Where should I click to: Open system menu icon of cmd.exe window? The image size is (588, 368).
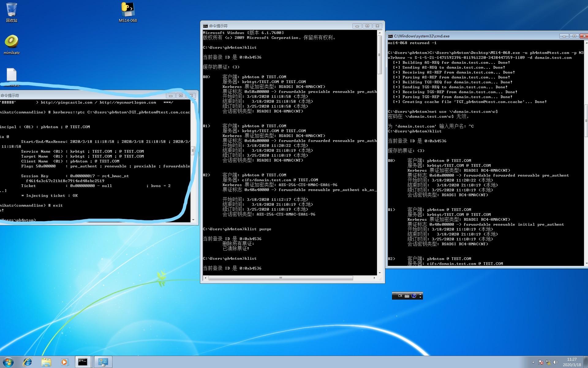[x=390, y=36]
